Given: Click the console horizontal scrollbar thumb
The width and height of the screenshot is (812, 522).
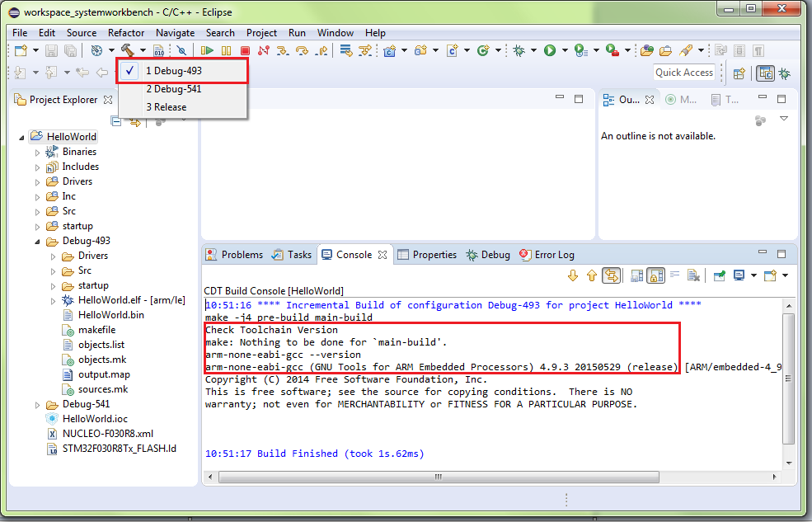Looking at the screenshot, I should (x=438, y=477).
